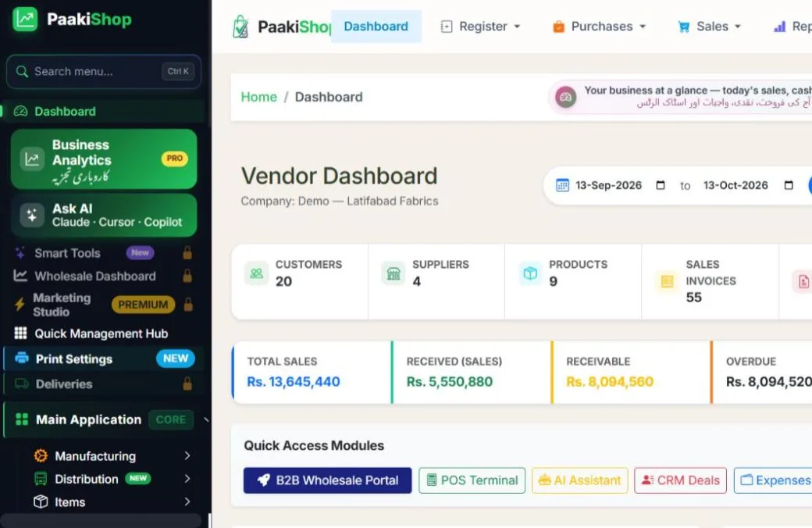Click the Deliveries lock icon
The height and width of the screenshot is (528, 812).
187,384
